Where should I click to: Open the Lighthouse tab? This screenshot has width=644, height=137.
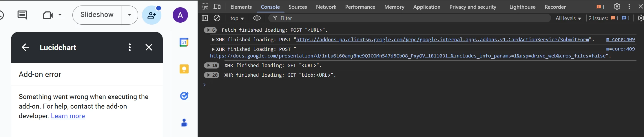[x=522, y=7]
